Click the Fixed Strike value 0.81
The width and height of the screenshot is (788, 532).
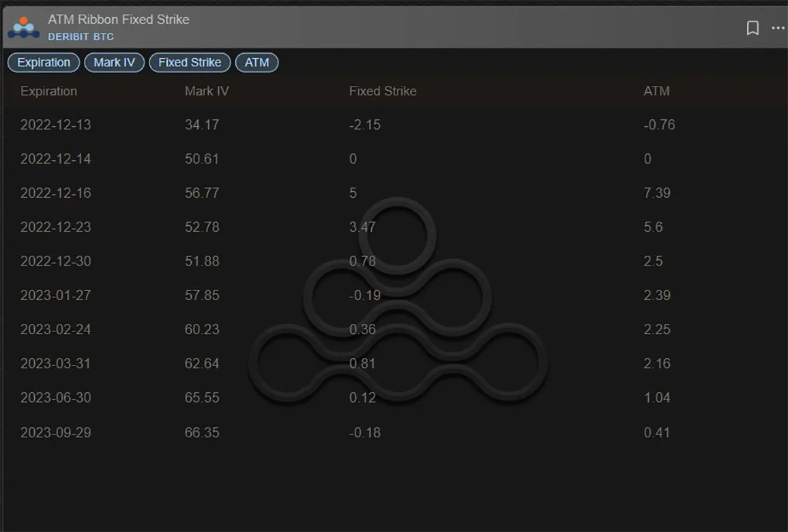(362, 364)
